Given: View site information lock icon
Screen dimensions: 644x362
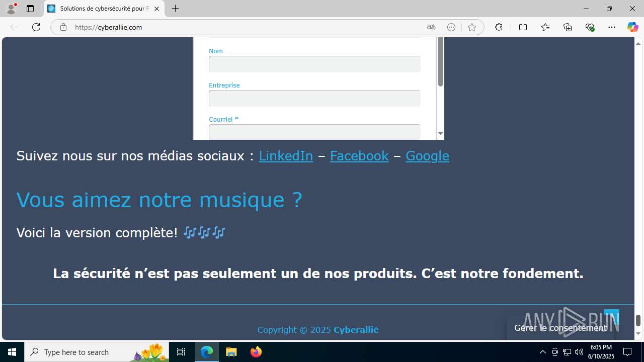Looking at the screenshot, I should coord(63,27).
